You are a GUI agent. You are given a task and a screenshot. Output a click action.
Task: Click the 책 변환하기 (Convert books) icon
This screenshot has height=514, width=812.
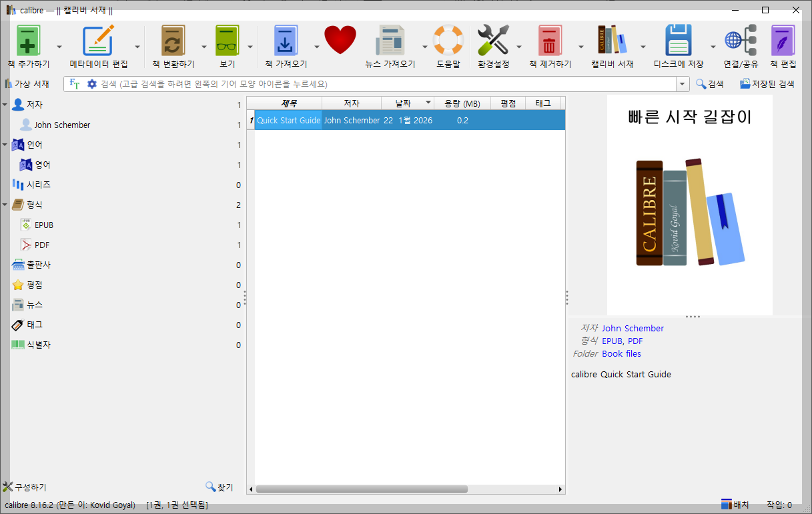coord(173,41)
